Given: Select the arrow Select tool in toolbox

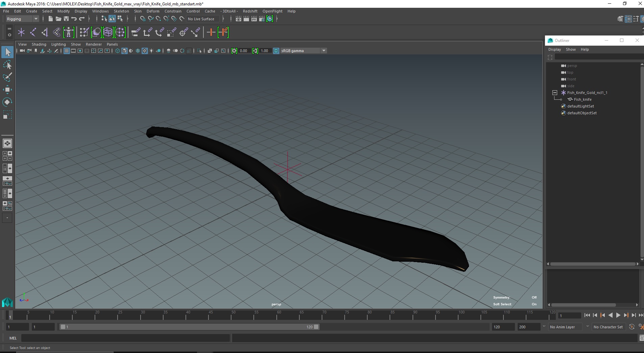Looking at the screenshot, I should (7, 52).
